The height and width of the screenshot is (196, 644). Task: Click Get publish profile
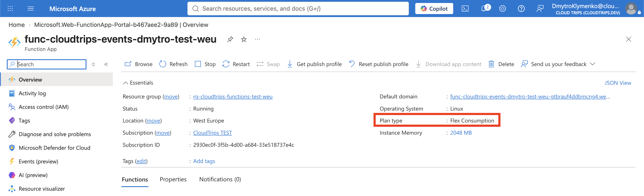tap(314, 64)
